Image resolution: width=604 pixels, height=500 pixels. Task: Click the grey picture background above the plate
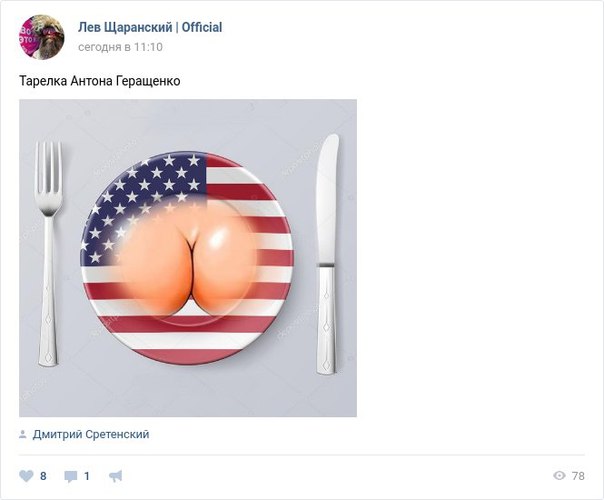coord(188,123)
